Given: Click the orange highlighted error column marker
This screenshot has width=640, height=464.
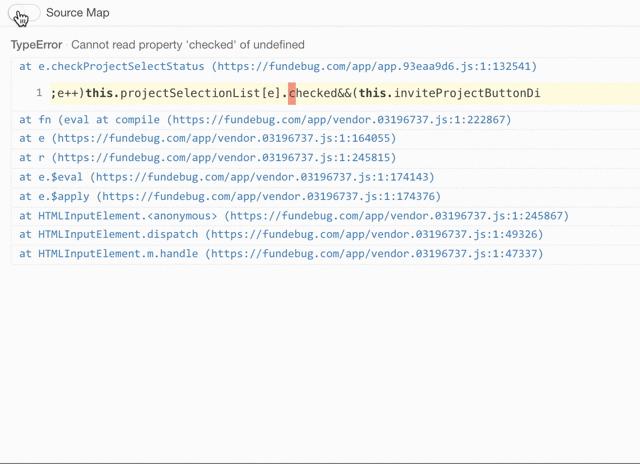Looking at the screenshot, I should pos(292,94).
